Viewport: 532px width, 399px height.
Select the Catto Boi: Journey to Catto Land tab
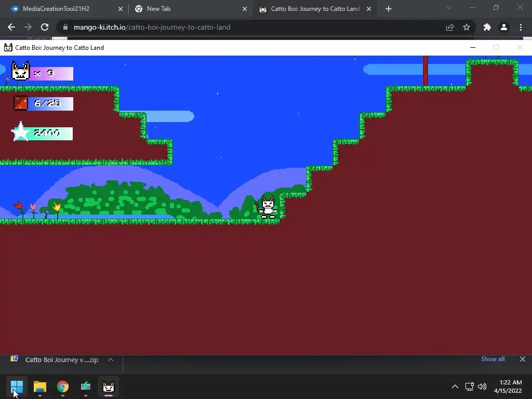pos(314,9)
